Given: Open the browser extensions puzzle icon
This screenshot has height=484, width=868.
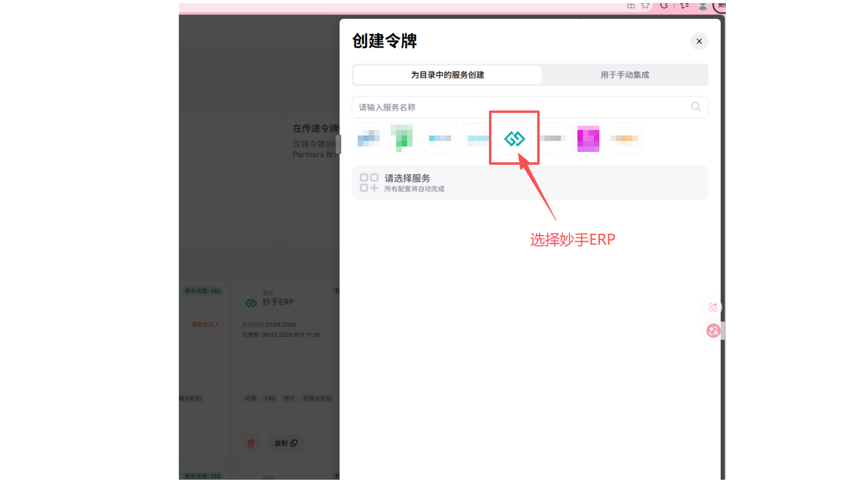Looking at the screenshot, I should tap(664, 5).
